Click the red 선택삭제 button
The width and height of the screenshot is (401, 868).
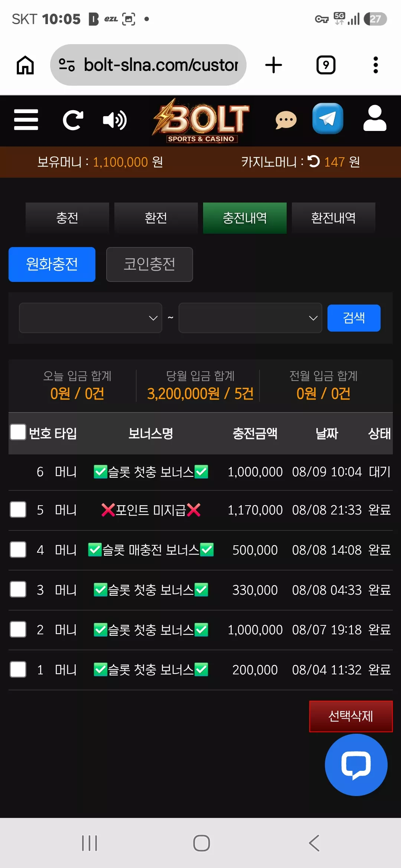pos(351,716)
